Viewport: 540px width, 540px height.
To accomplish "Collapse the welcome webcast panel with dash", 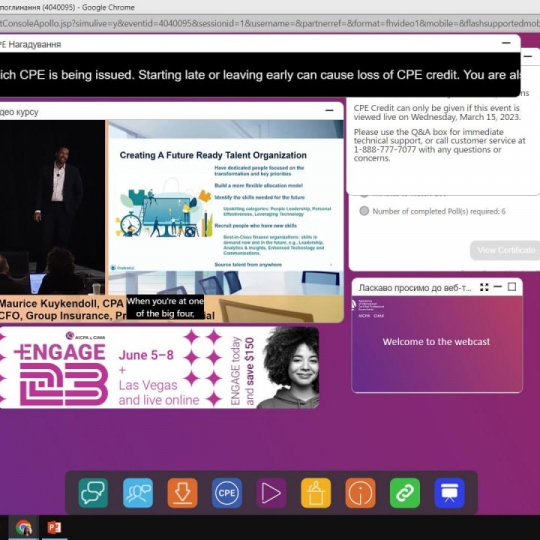I will [x=498, y=287].
